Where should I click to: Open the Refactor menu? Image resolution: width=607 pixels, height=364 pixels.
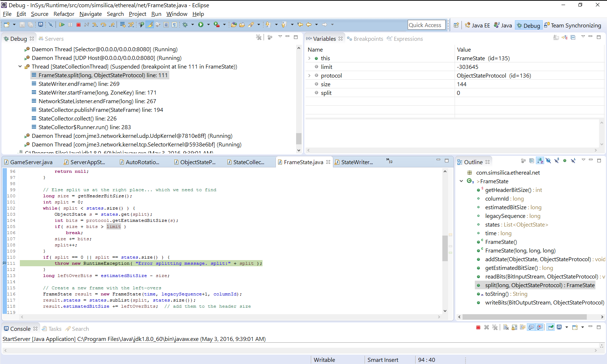click(x=64, y=14)
